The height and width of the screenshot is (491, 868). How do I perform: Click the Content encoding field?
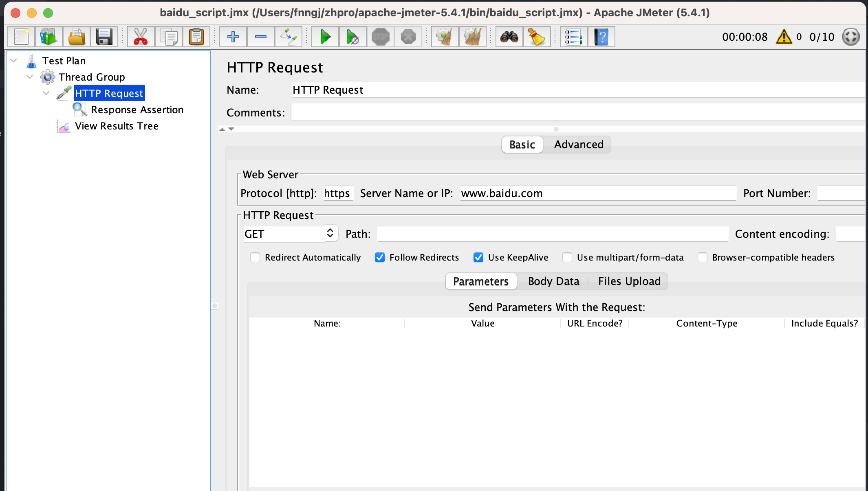click(850, 234)
